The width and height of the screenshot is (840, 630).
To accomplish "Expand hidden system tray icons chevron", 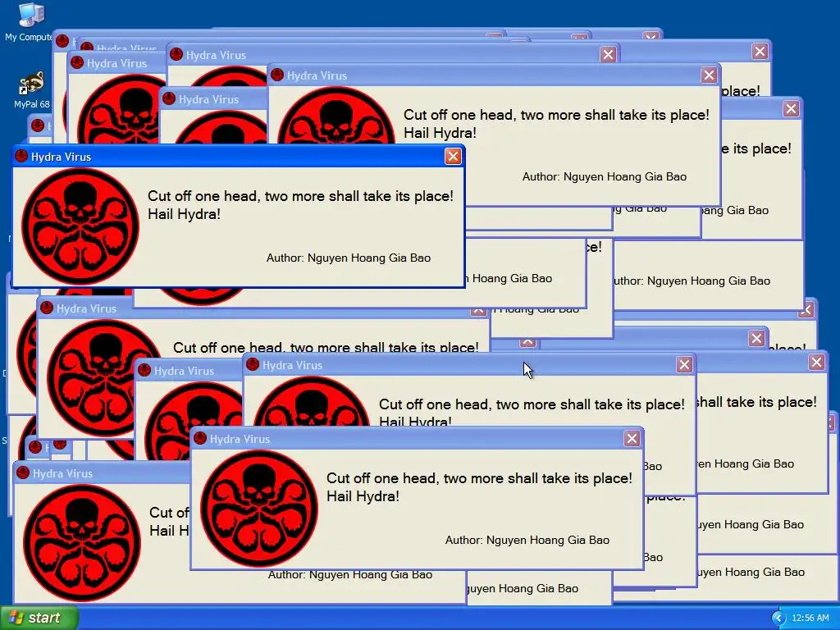I will tap(778, 619).
